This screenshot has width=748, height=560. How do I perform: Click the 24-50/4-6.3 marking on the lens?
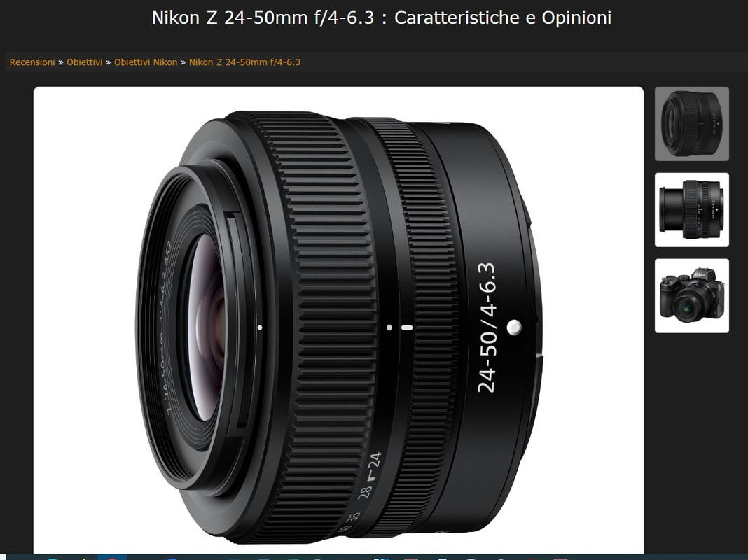487,328
